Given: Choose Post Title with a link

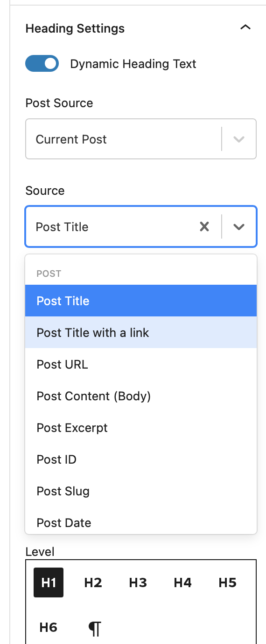Looking at the screenshot, I should [x=141, y=332].
